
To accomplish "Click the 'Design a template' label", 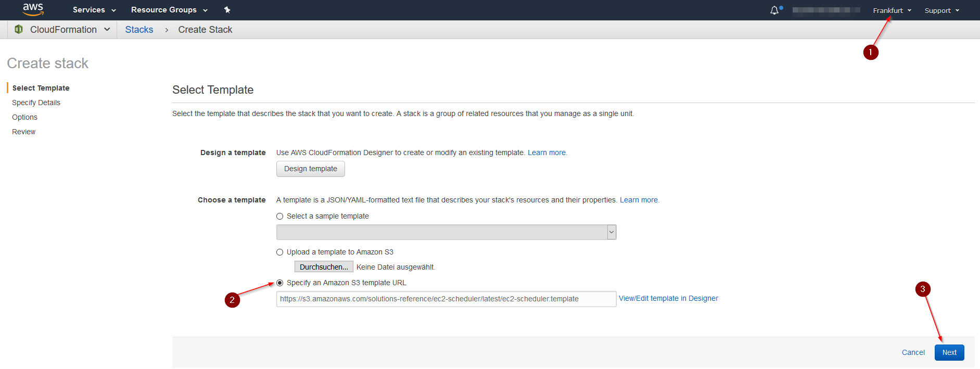I will [x=233, y=152].
